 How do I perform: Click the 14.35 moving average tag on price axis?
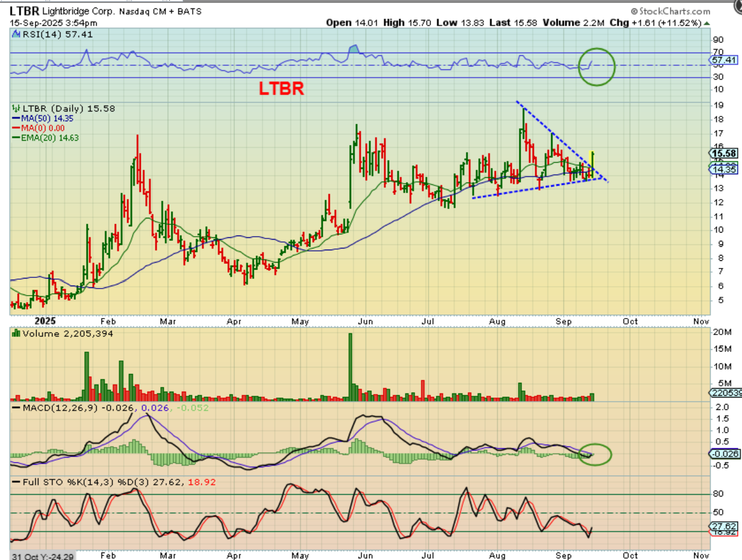coord(724,170)
